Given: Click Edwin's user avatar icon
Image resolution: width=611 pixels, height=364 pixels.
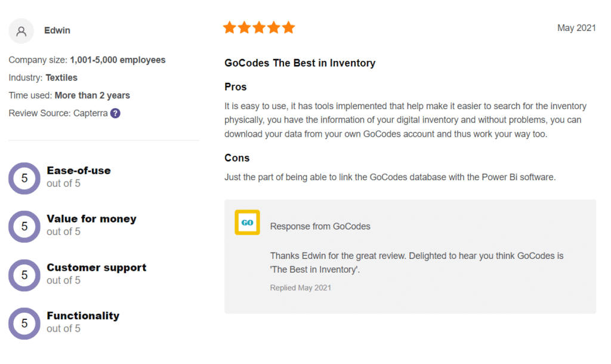Looking at the screenshot, I should [x=21, y=31].
